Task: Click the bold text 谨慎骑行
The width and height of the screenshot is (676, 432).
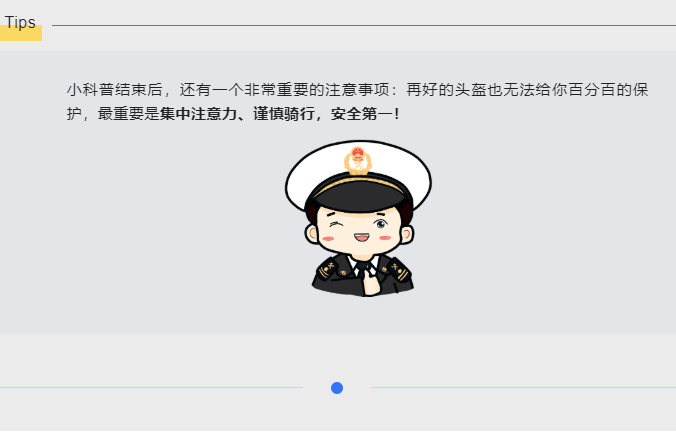Action: [x=284, y=114]
